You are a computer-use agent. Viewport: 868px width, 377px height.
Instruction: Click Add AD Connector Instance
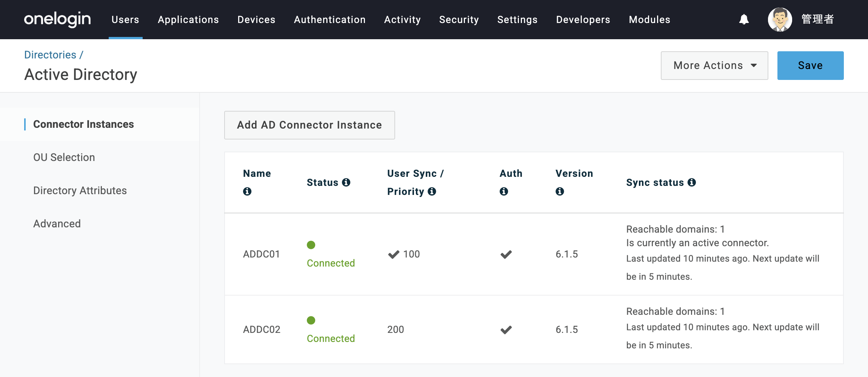[309, 125]
